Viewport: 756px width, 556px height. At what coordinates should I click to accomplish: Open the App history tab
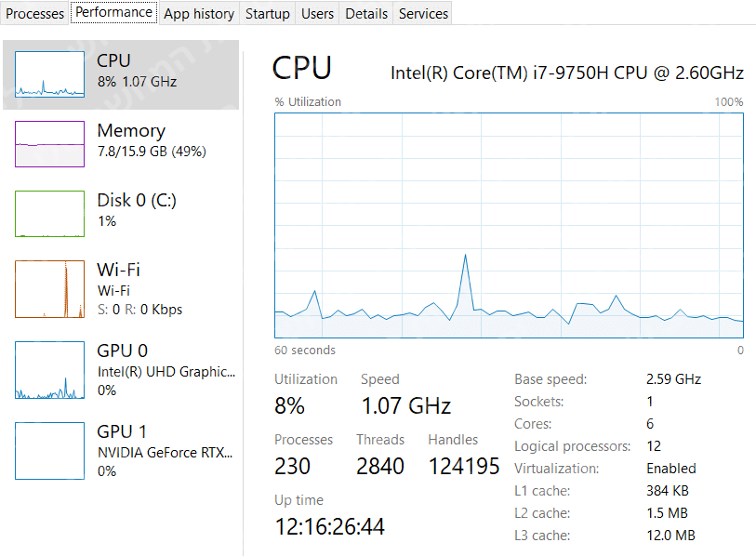click(199, 13)
